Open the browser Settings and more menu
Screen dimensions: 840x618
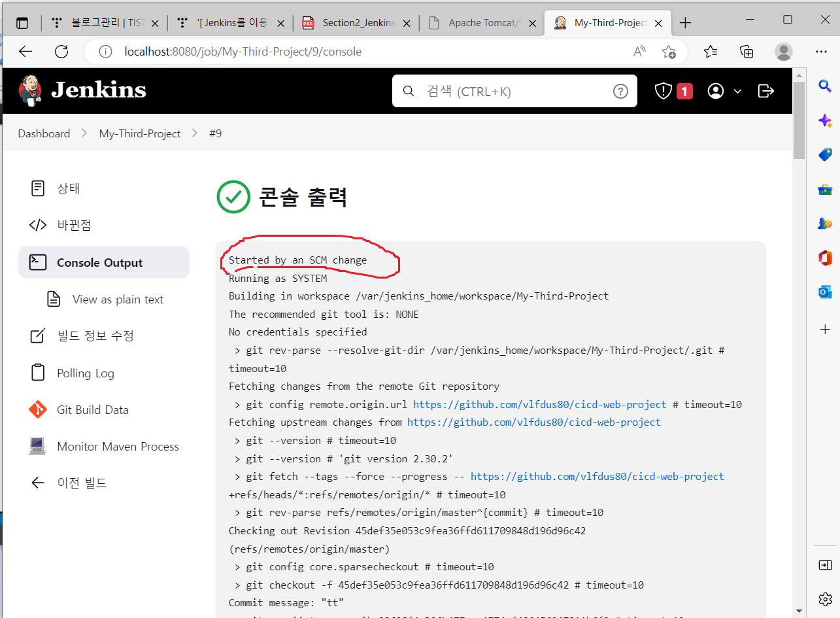822,52
